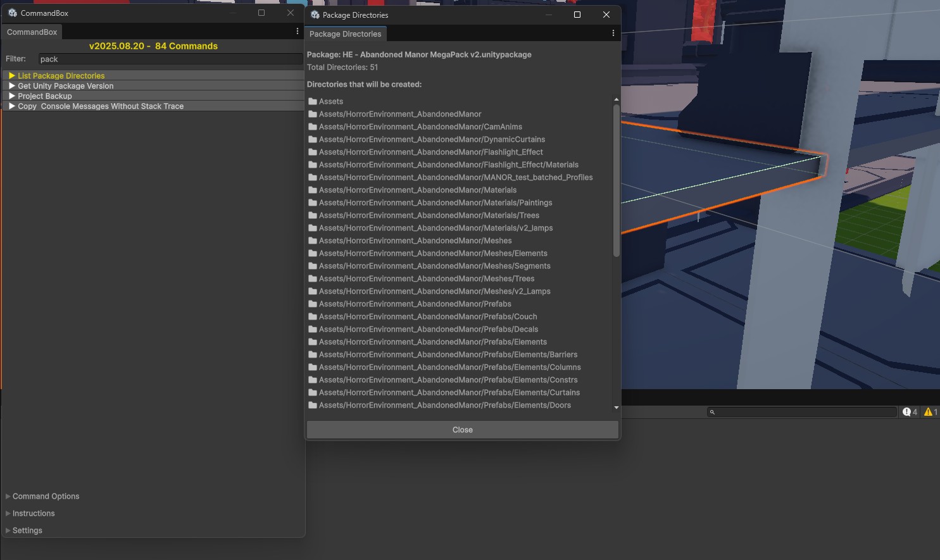Select the folder icon next to Flashlight_Effect/Materials
940x560 pixels.
click(312, 165)
